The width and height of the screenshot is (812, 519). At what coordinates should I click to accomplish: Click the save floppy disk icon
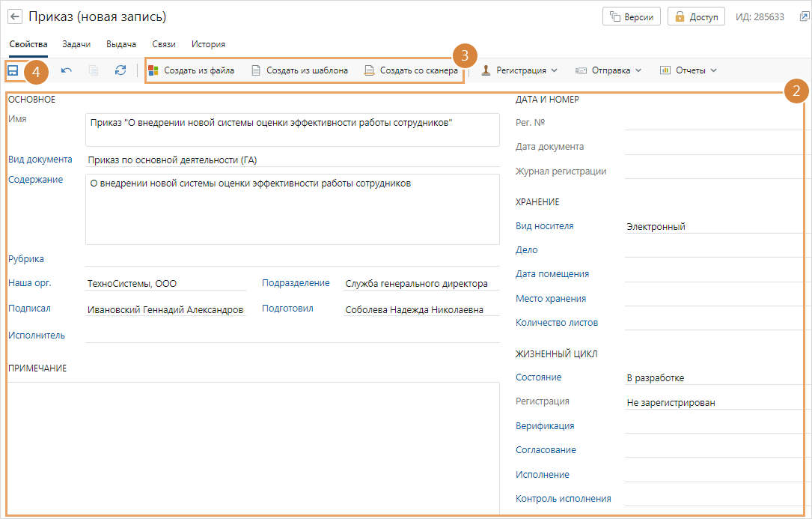pyautogui.click(x=13, y=70)
